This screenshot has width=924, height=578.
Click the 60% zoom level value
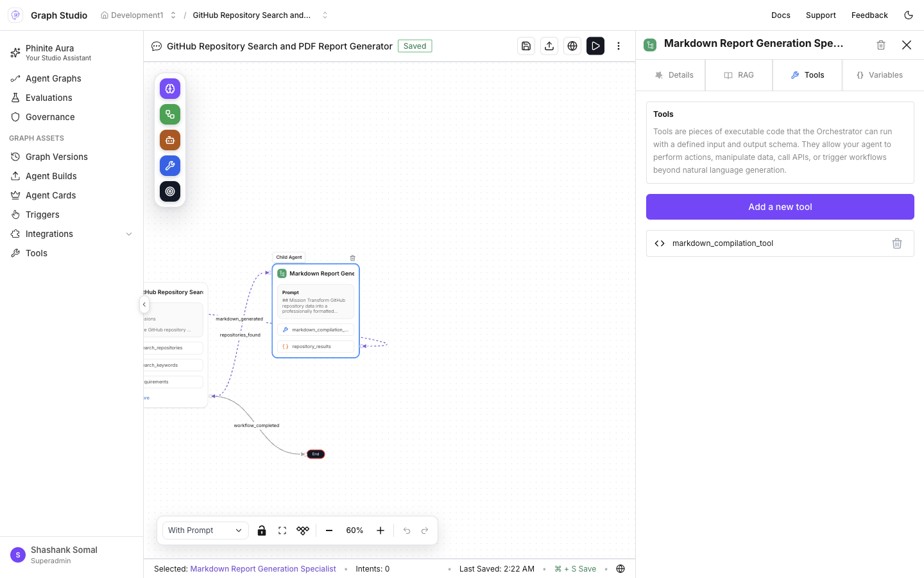pyautogui.click(x=355, y=530)
